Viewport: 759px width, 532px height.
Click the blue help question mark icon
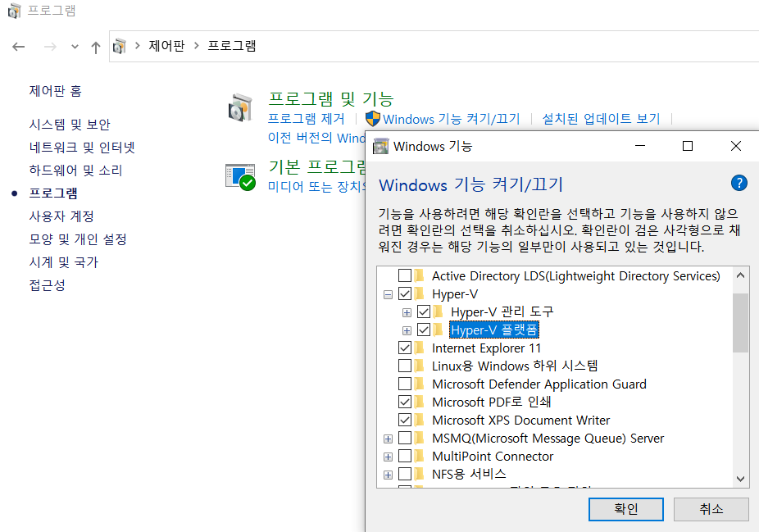(739, 183)
